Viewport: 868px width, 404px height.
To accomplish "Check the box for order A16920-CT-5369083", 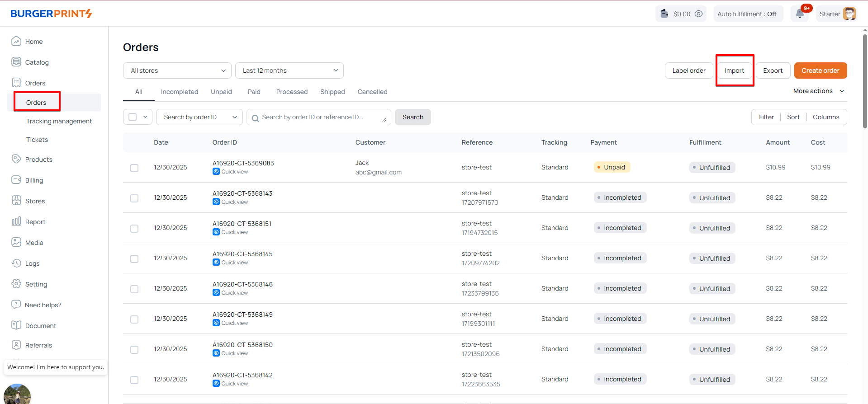I will click(x=134, y=168).
